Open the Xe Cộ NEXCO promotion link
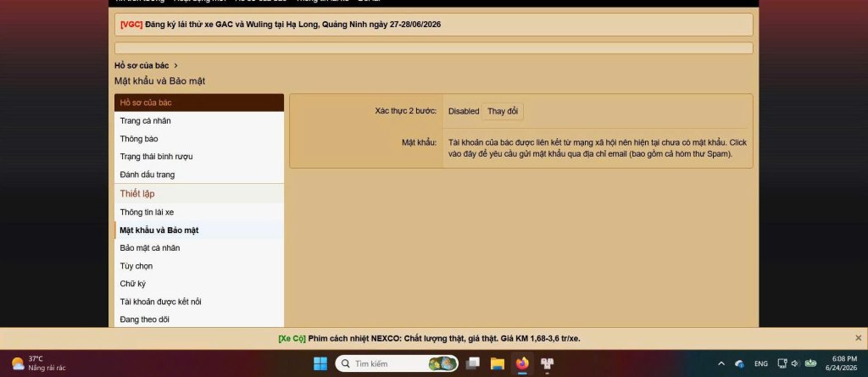 (x=429, y=338)
